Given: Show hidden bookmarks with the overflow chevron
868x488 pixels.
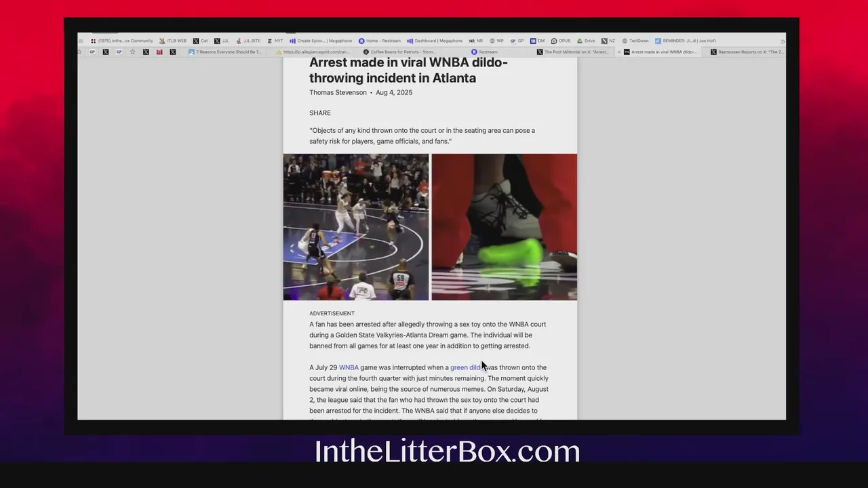Looking at the screenshot, I should click(782, 41).
